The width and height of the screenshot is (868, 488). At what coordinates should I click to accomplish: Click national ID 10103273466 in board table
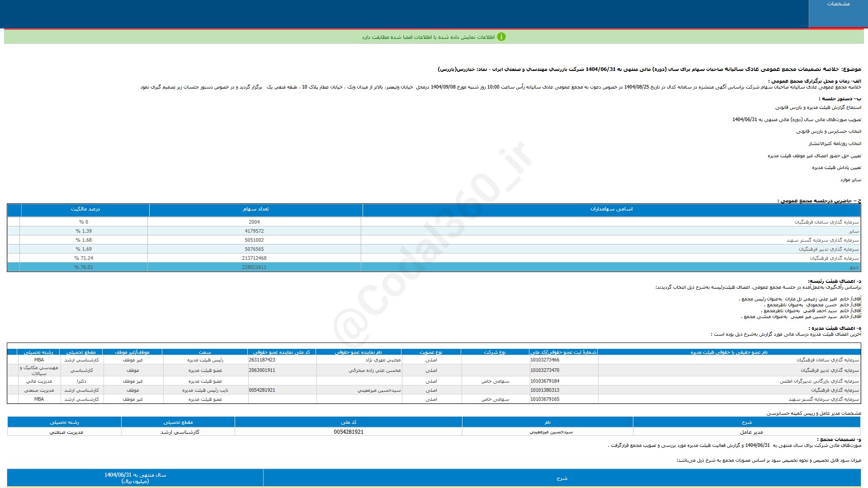pyautogui.click(x=545, y=360)
